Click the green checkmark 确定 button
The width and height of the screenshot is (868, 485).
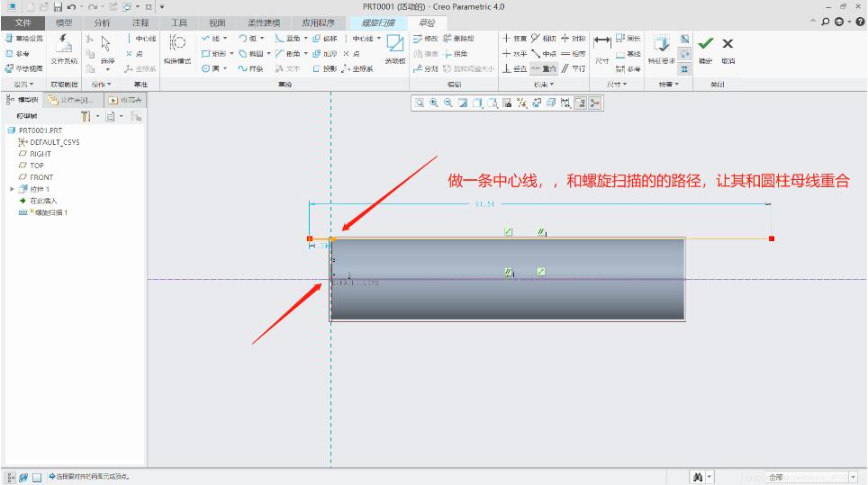tap(705, 49)
